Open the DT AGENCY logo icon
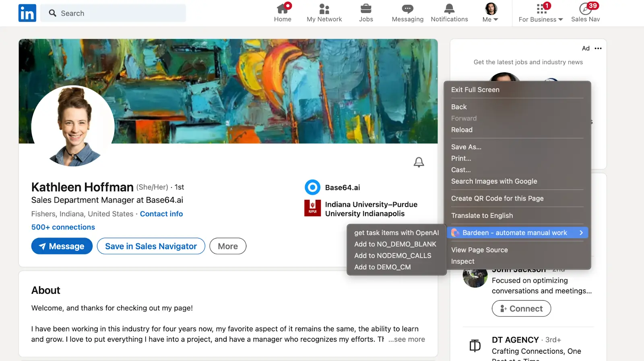Viewport: 644px width, 361px height. click(475, 345)
